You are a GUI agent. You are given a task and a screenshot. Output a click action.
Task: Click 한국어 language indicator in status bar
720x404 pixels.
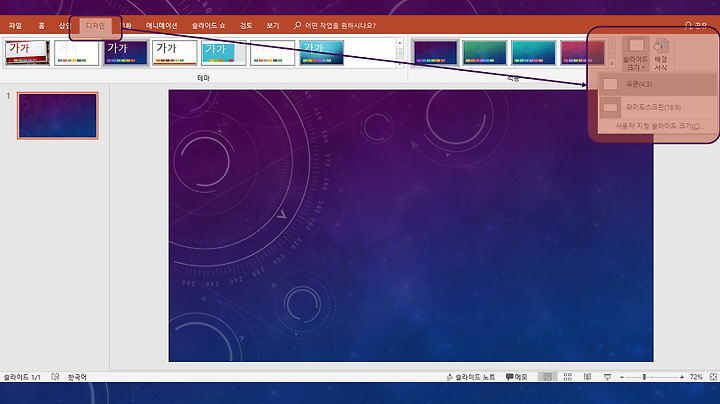click(77, 377)
